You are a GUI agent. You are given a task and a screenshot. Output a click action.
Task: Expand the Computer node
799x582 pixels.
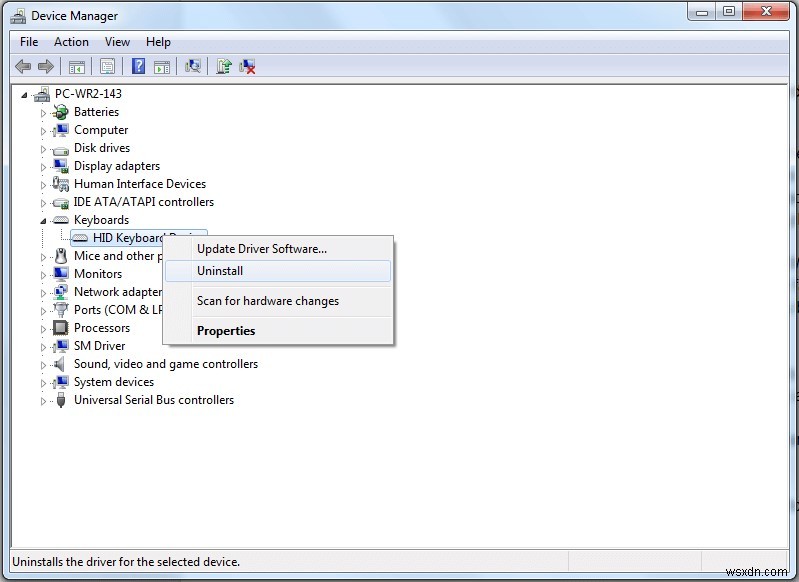[x=43, y=131]
